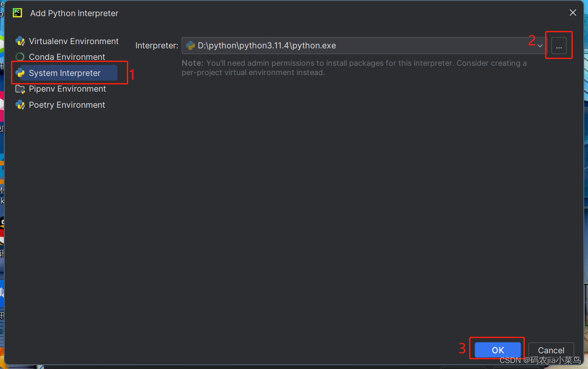The width and height of the screenshot is (588, 369).
Task: Confirm with the OK button
Action: pos(498,350)
